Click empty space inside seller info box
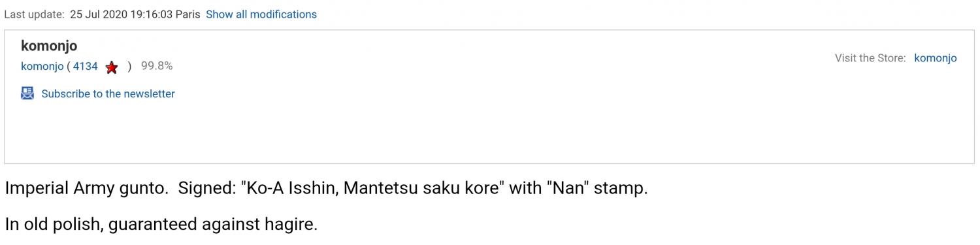Screen dimensions: 980x245 point(490,131)
